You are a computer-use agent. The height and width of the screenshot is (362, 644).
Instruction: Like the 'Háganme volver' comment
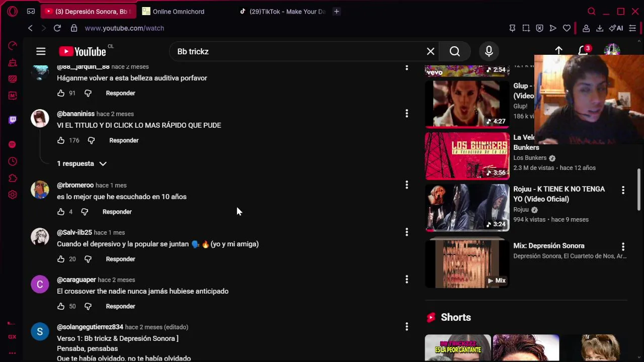pos(61,93)
